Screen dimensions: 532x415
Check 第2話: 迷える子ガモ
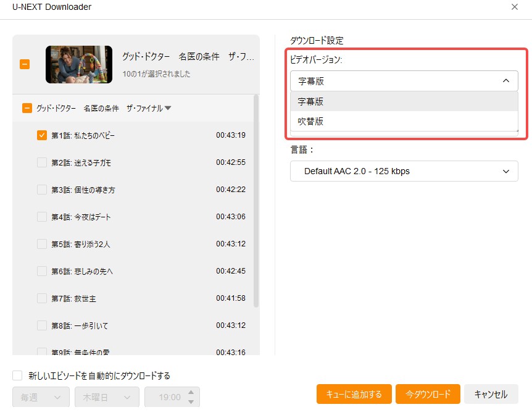pos(41,162)
